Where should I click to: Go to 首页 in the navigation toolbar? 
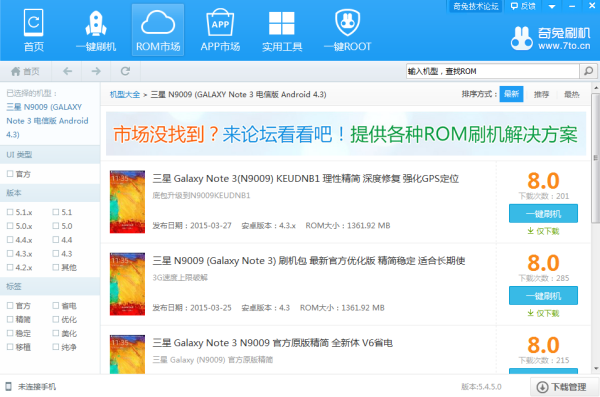pyautogui.click(x=25, y=71)
